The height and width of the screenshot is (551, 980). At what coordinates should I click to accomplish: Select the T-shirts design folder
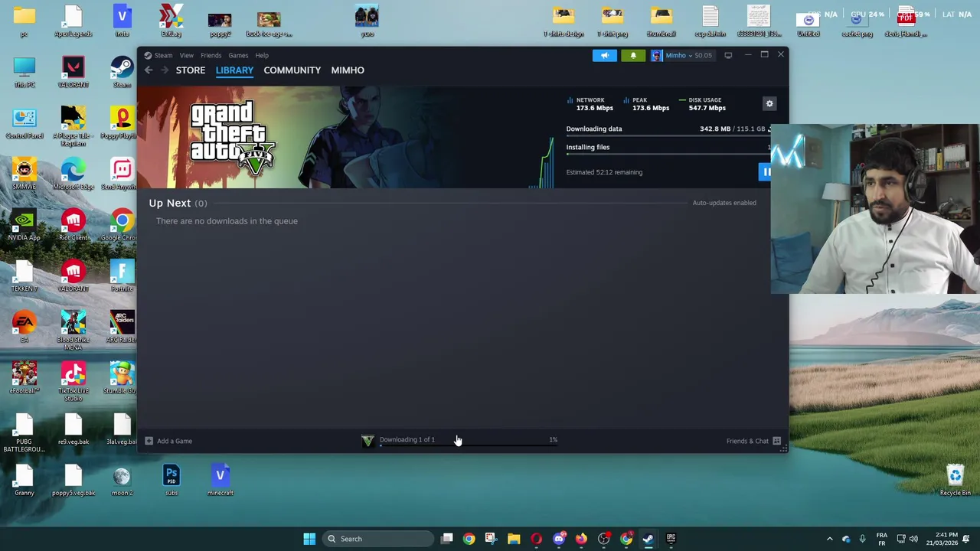(x=563, y=21)
